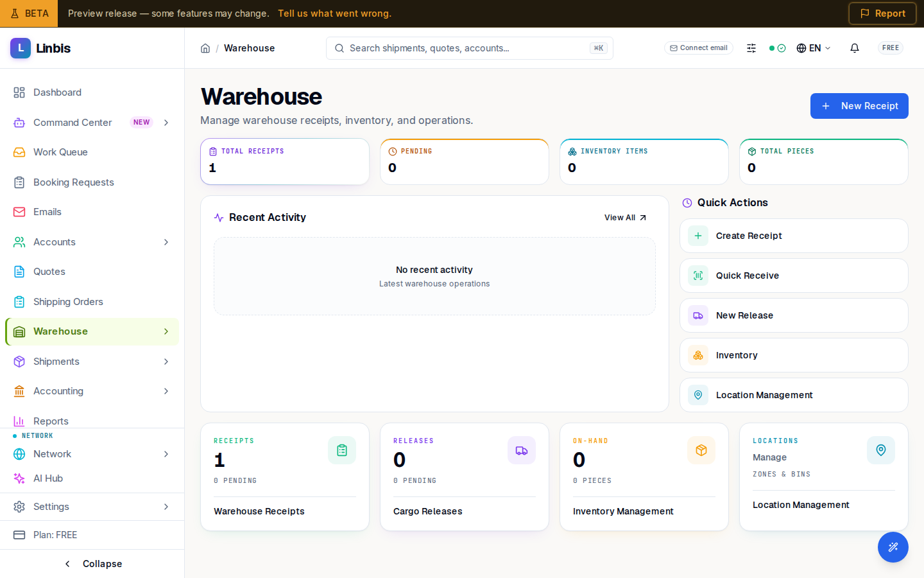
Task: Expand the Settings submenu chevron
Action: pyautogui.click(x=166, y=507)
